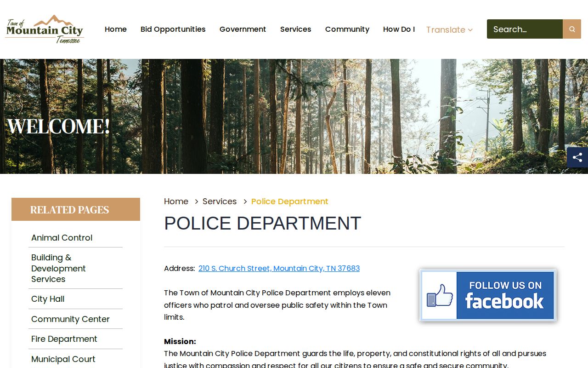The image size is (588, 368).
Task: Open the Translate dropdown
Action: [x=449, y=29]
